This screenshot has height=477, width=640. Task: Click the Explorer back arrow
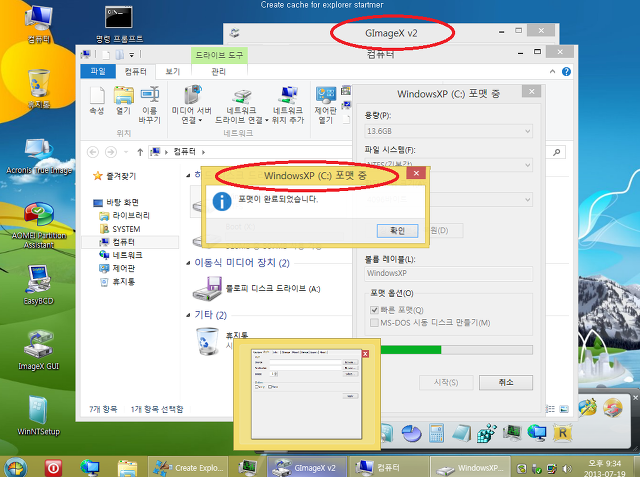point(93,152)
